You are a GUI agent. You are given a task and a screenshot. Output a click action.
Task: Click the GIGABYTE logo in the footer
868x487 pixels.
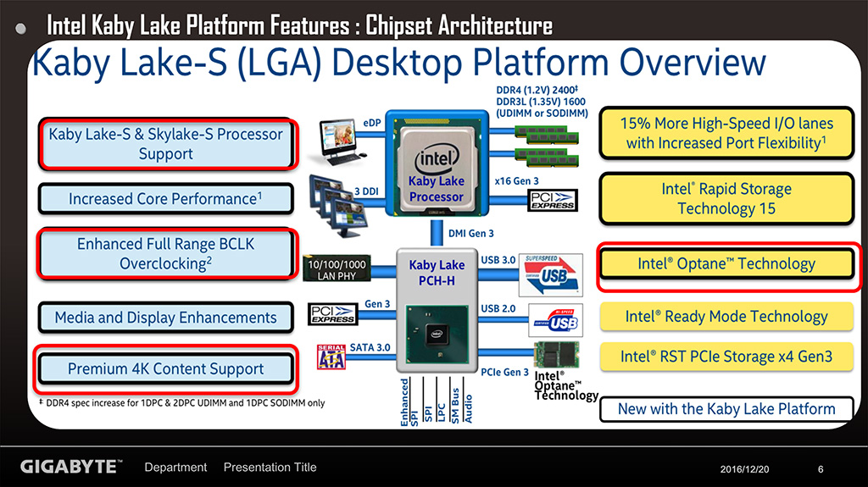(71, 467)
